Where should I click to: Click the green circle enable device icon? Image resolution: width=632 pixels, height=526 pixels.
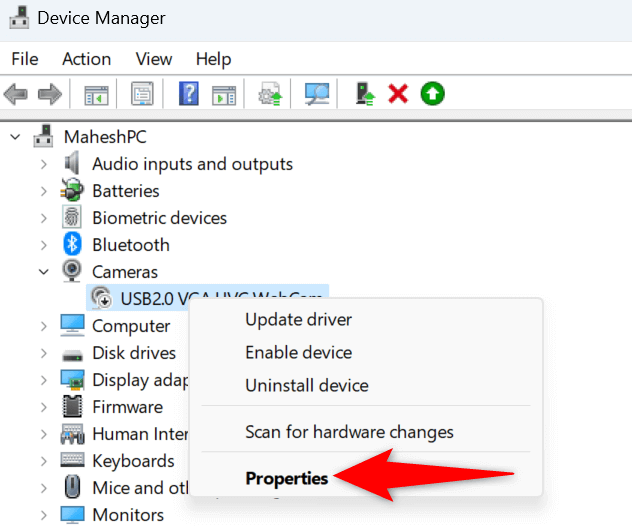[x=432, y=94]
